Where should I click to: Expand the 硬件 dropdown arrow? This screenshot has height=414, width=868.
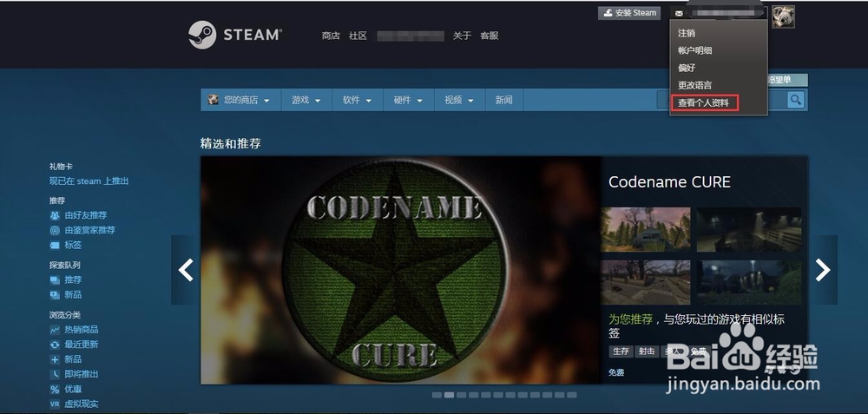coord(419,101)
